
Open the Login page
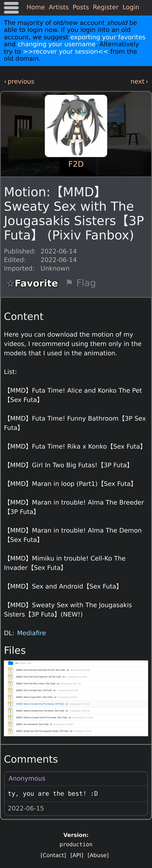click(131, 7)
